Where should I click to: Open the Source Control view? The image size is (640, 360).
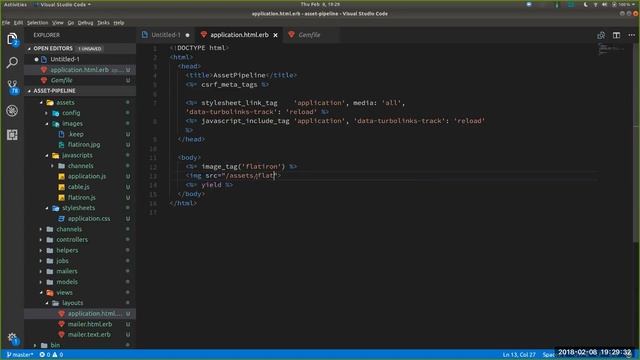(x=12, y=87)
